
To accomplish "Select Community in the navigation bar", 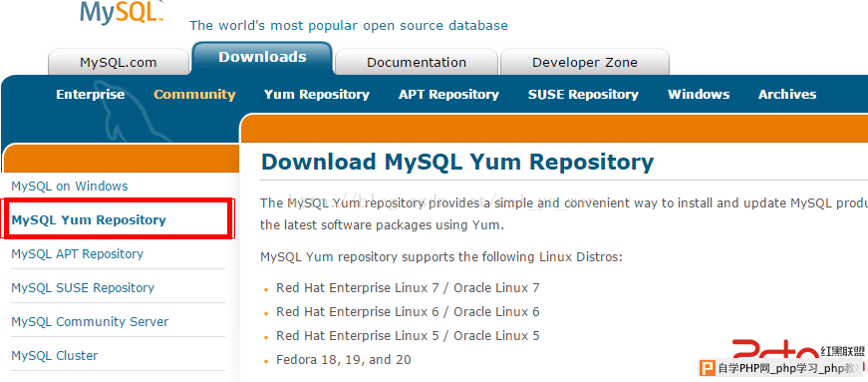I will click(195, 94).
